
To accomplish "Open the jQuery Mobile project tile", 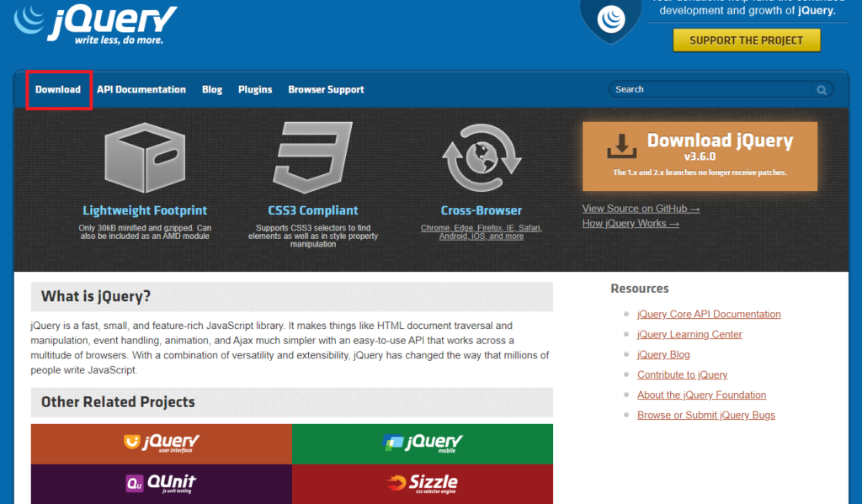I will click(423, 443).
